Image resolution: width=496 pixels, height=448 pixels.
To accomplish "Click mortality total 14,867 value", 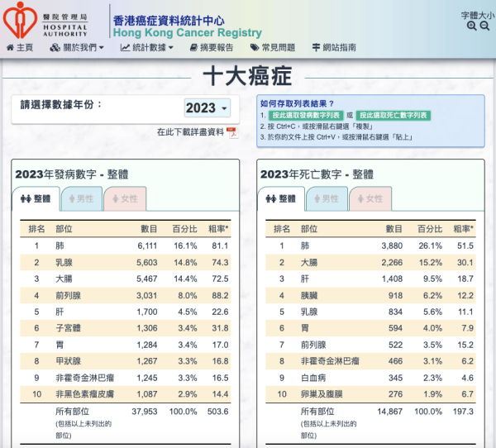I will [389, 412].
